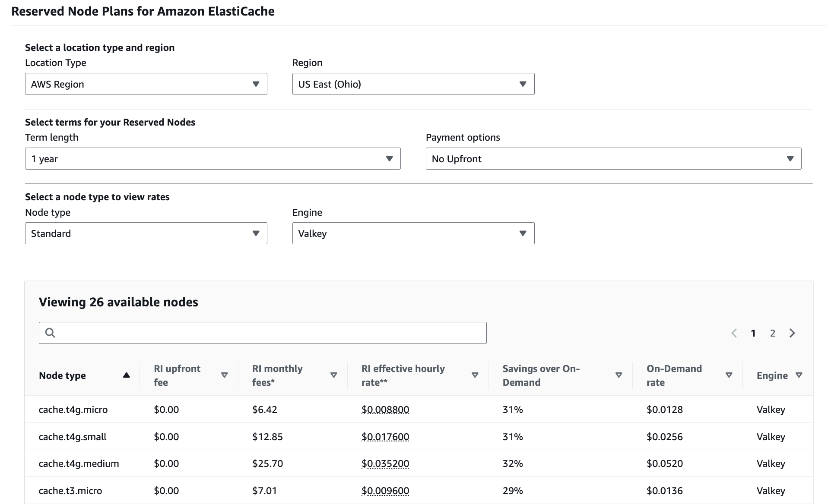This screenshot has width=831, height=504.
Task: Change the Engine dropdown from Valkey
Action: click(x=413, y=233)
